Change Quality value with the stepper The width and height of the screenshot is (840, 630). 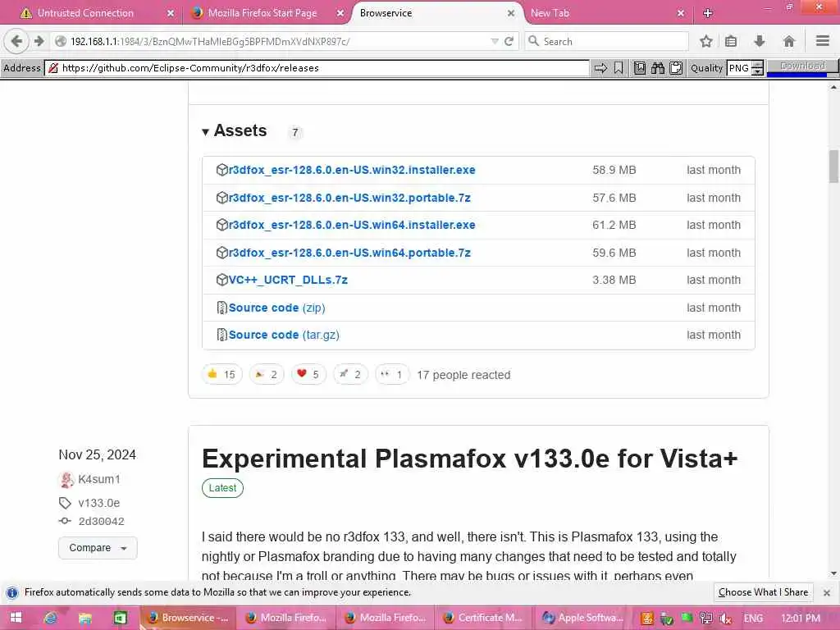(x=757, y=68)
